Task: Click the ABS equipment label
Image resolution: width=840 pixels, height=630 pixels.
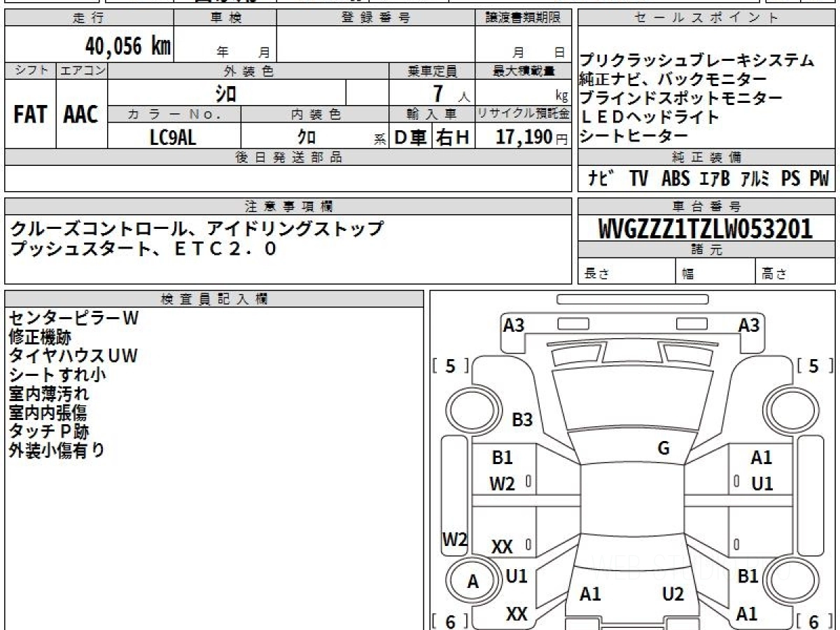Action: click(675, 179)
